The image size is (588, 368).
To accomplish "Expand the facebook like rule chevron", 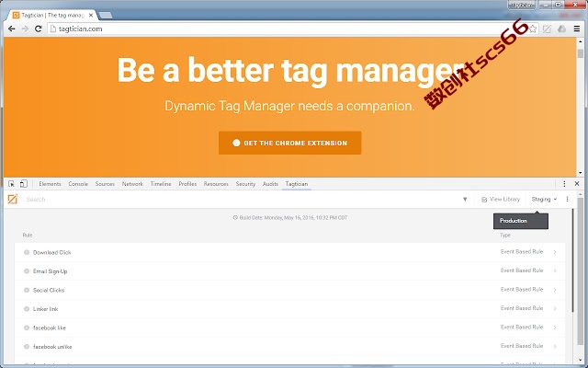I will pos(555,328).
